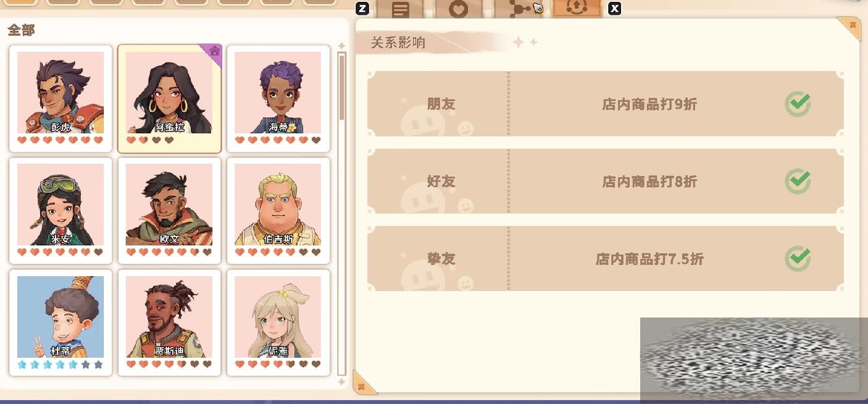Viewport: 868px width, 404px height.
Task: Click the purple house badge on 阿蜜拉
Action: coord(214,52)
